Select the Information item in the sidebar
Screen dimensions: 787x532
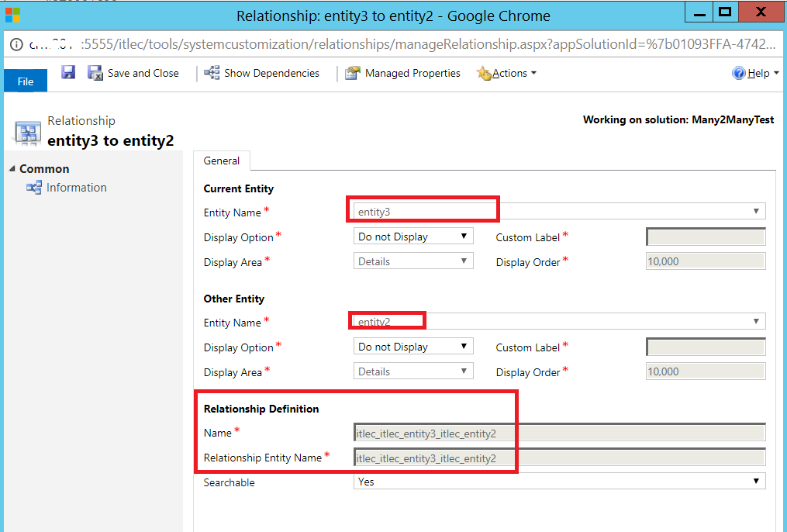tap(74, 187)
